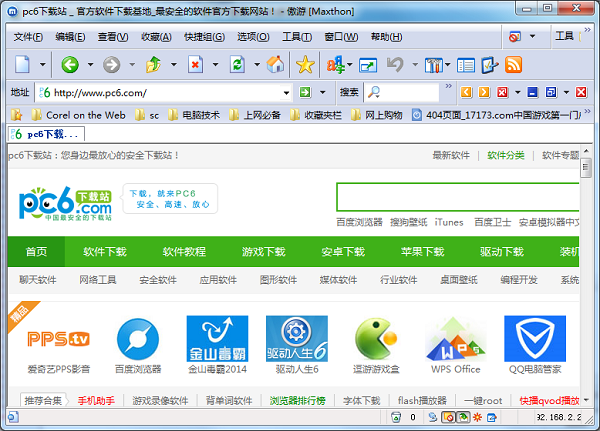Click the sidebar list panel icon
The image size is (600, 431).
tap(466, 65)
